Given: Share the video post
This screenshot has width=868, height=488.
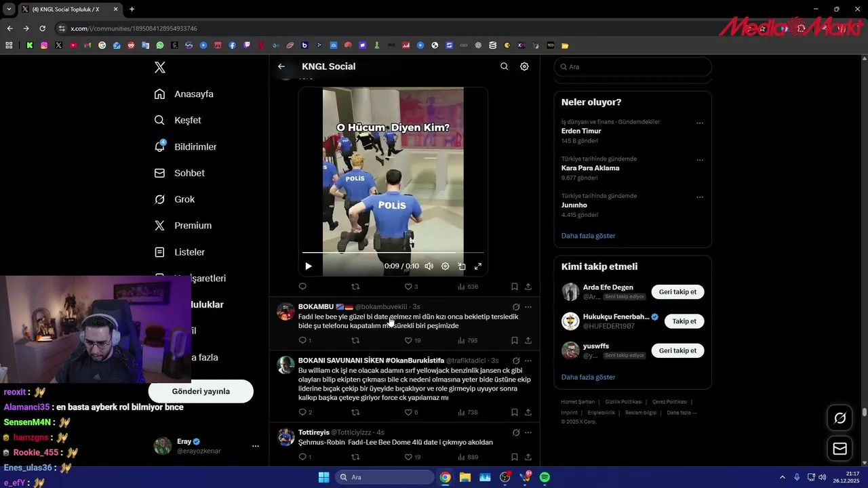Looking at the screenshot, I should (x=528, y=287).
